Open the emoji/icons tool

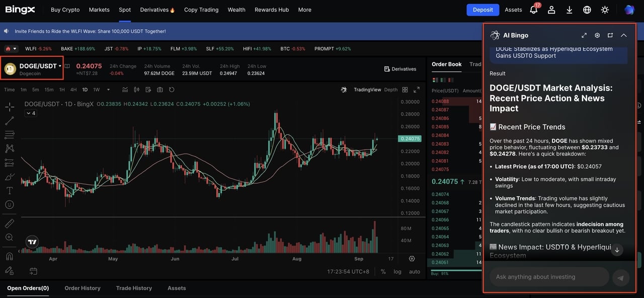click(9, 205)
